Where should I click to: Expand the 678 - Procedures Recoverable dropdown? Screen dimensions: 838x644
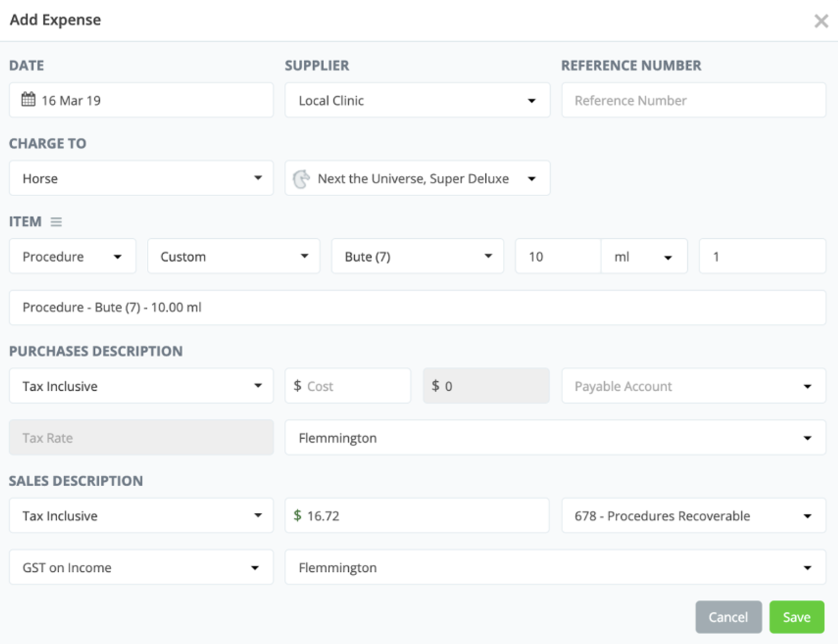tap(693, 516)
